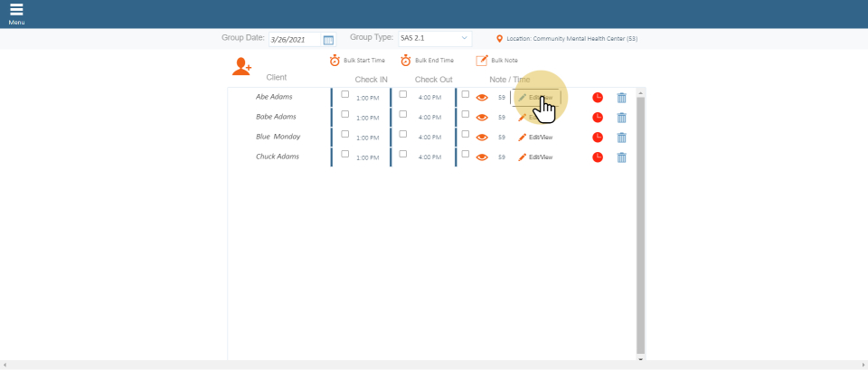Open Edit/View for Chuck Adams
Image resolution: width=868 pixels, height=371 pixels.
tap(535, 157)
